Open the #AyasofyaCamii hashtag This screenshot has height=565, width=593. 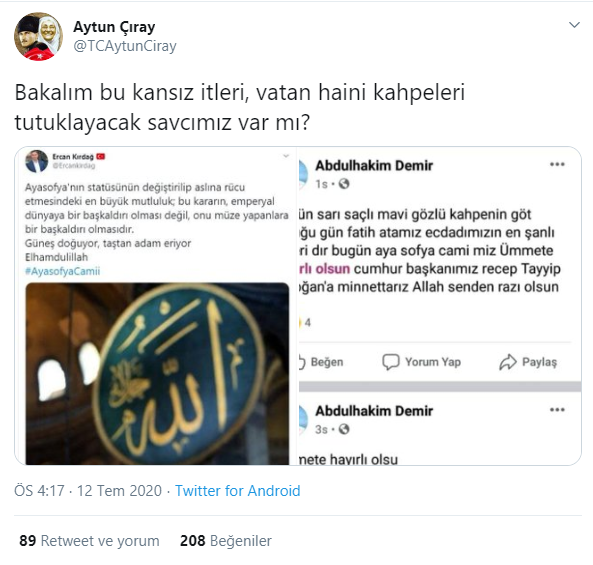click(62, 271)
